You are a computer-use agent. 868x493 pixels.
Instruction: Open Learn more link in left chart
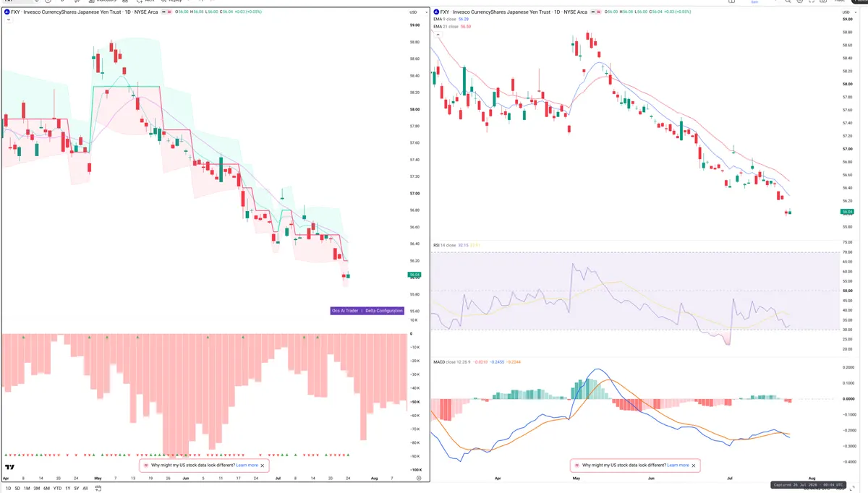click(247, 466)
